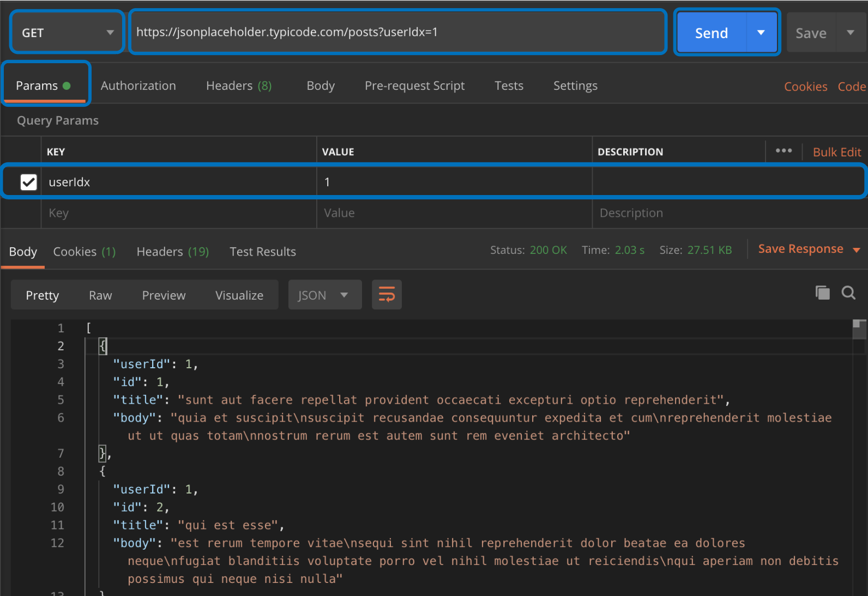Click the response pane scrollbar thumb
The height and width of the screenshot is (596, 868).
click(859, 329)
